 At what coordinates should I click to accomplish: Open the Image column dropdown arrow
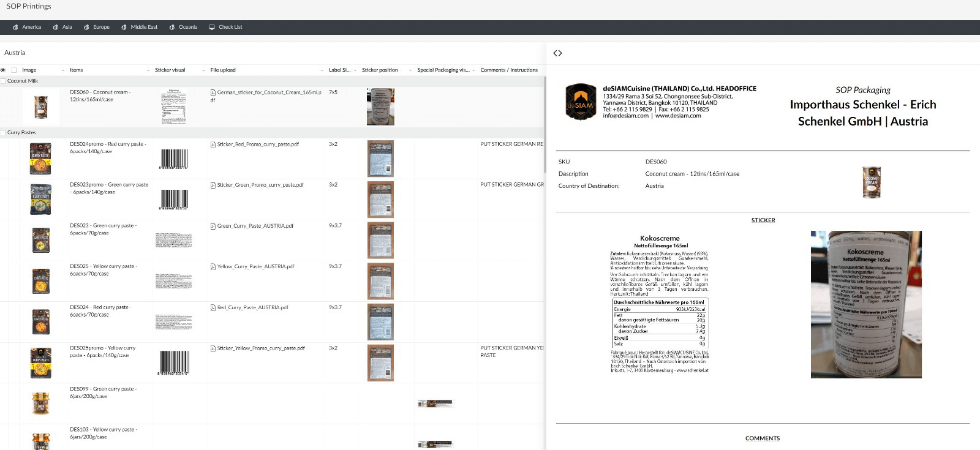tap(62, 70)
